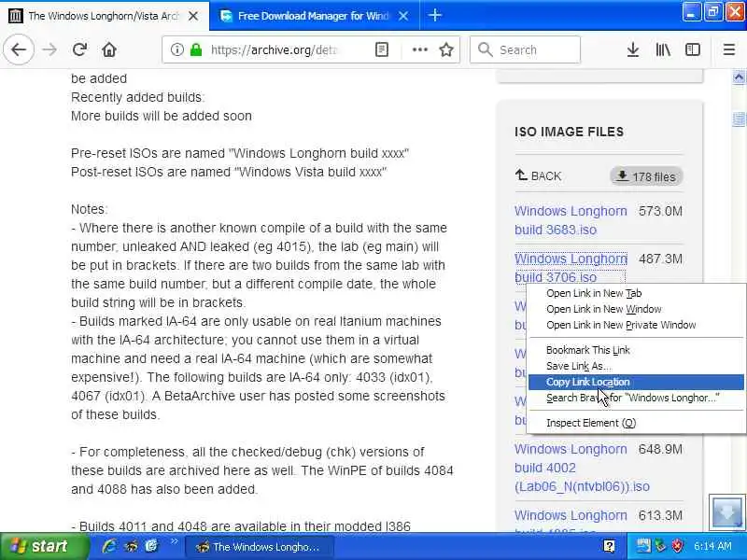Launch Internet Explorer from quick launch
Image resolution: width=747 pixels, height=560 pixels.
(x=109, y=546)
